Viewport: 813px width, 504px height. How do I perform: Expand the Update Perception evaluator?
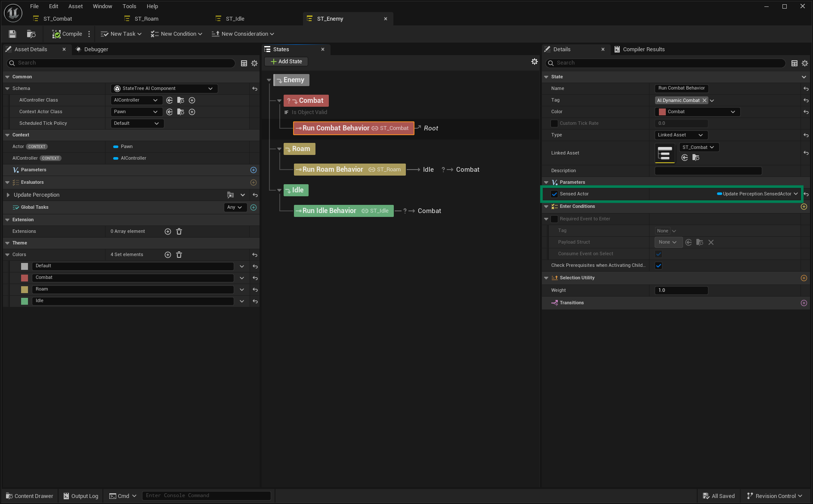tap(8, 195)
